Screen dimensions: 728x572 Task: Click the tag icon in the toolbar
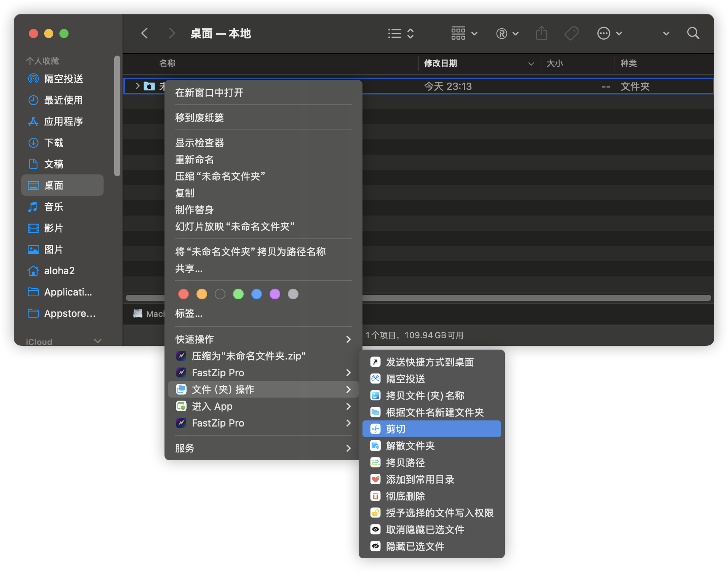tap(572, 34)
